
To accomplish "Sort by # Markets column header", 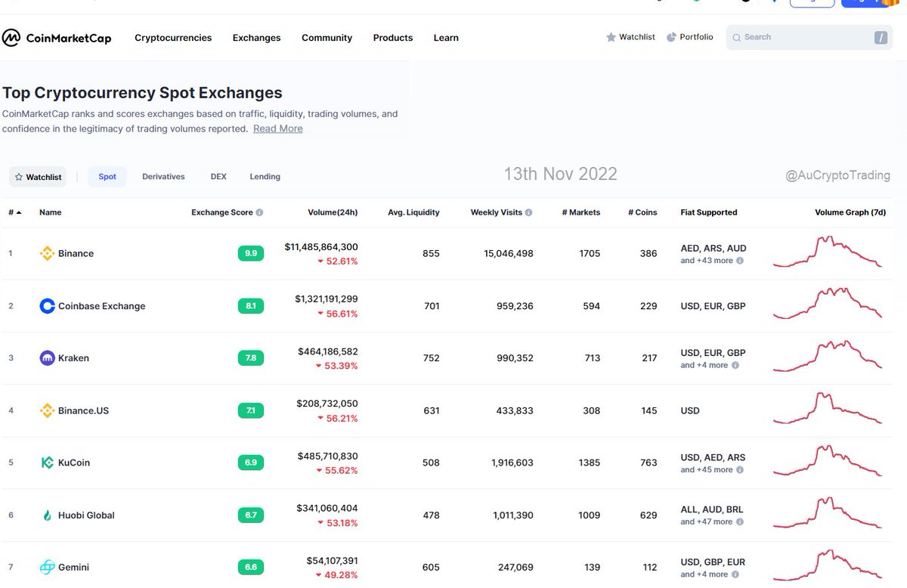I will coord(581,212).
